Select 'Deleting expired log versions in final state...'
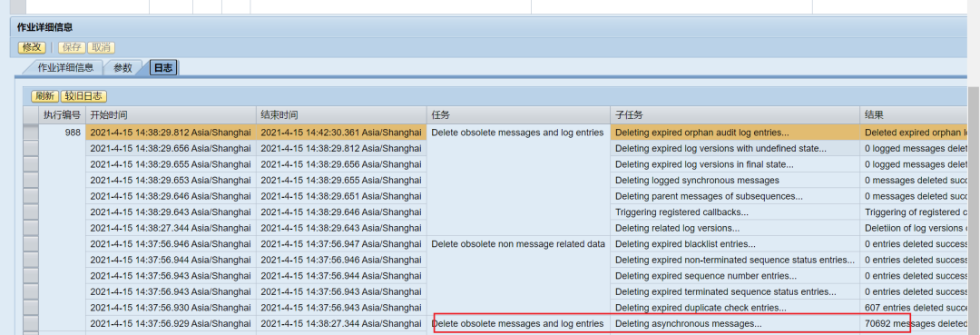This screenshot has width=980, height=335. (x=735, y=164)
